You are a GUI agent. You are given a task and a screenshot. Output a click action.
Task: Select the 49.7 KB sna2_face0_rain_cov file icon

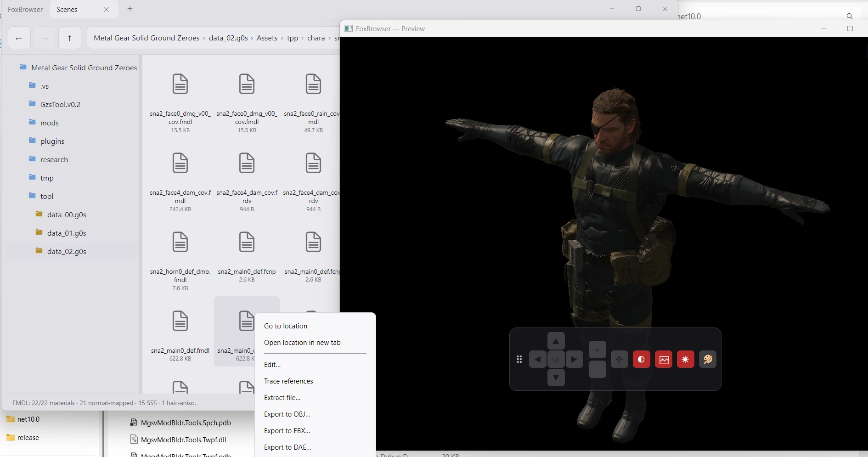coord(313,84)
